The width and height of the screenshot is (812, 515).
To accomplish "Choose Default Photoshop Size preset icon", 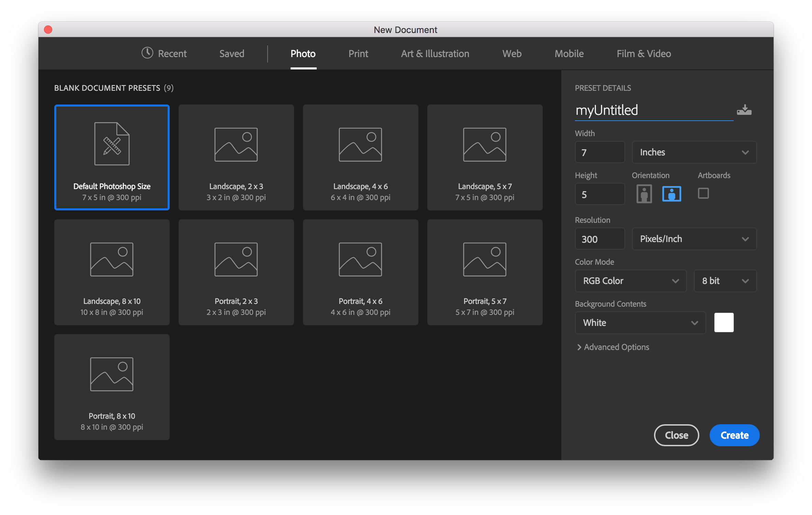I will pos(112,144).
